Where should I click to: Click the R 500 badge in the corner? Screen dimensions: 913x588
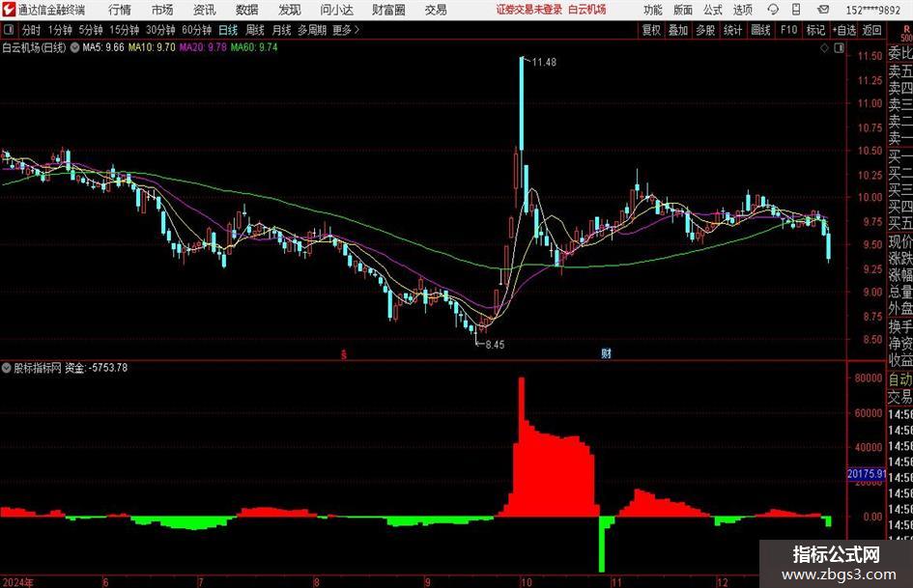906,33
